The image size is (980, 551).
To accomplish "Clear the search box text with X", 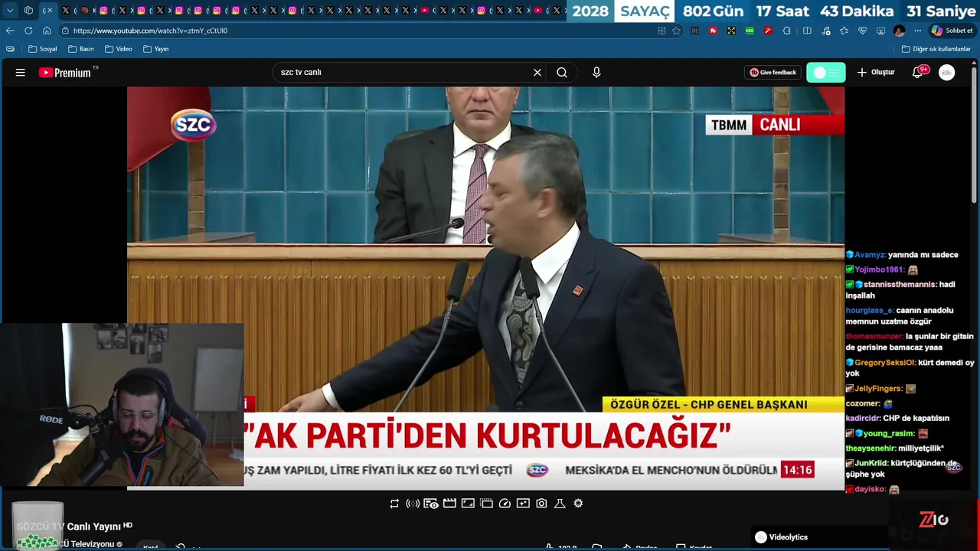I will [x=537, y=73].
